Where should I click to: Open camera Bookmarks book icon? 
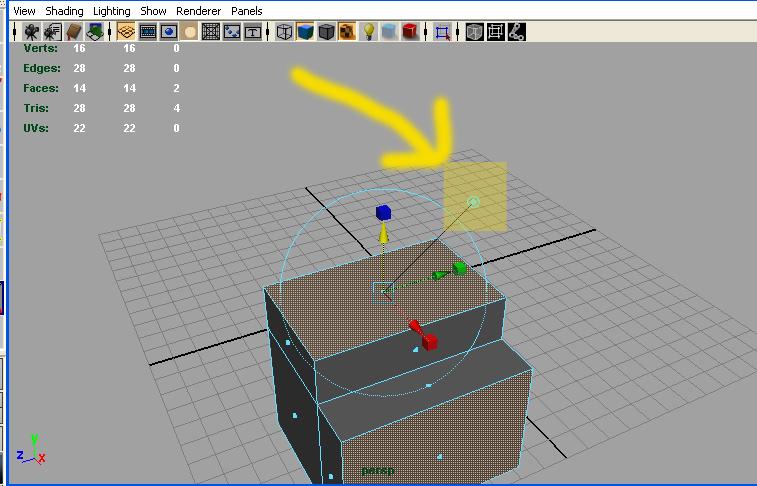point(74,32)
